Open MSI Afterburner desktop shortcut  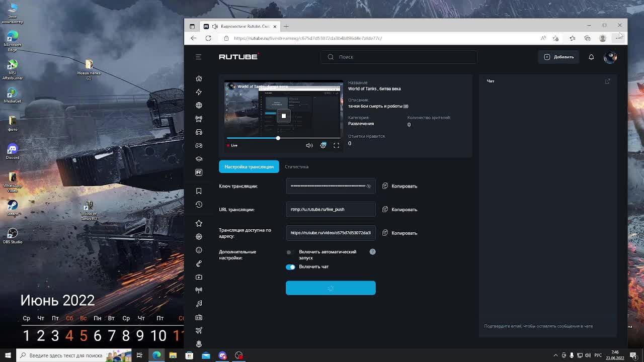13,69
